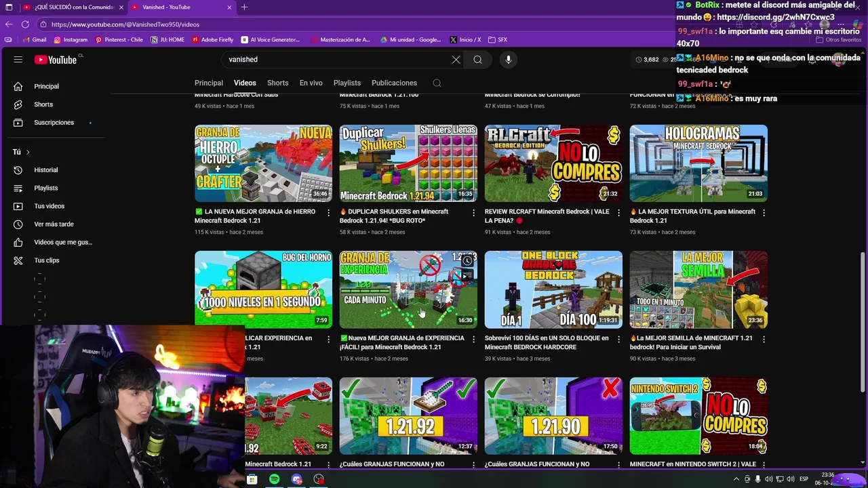Viewport: 868px width, 488px height.
Task: Switch to the Principal channel tab
Action: (x=209, y=83)
